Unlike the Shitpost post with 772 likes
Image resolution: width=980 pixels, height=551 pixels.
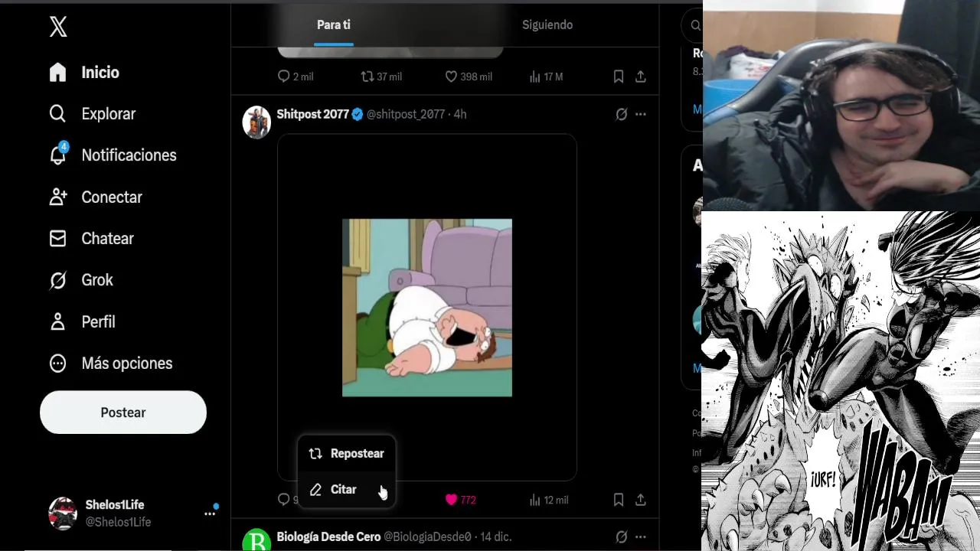coord(460,500)
